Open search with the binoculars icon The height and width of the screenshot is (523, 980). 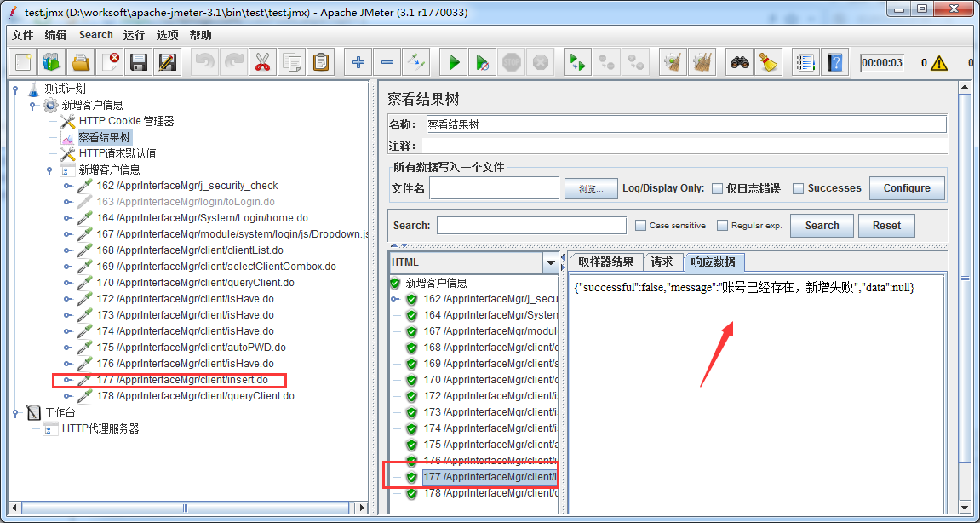[740, 62]
